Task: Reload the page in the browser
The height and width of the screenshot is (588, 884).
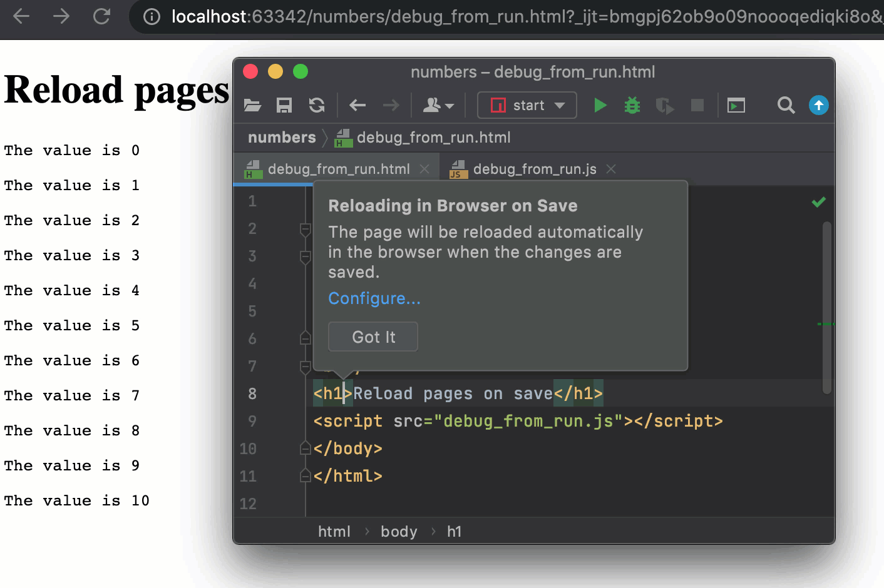Action: pos(101,17)
